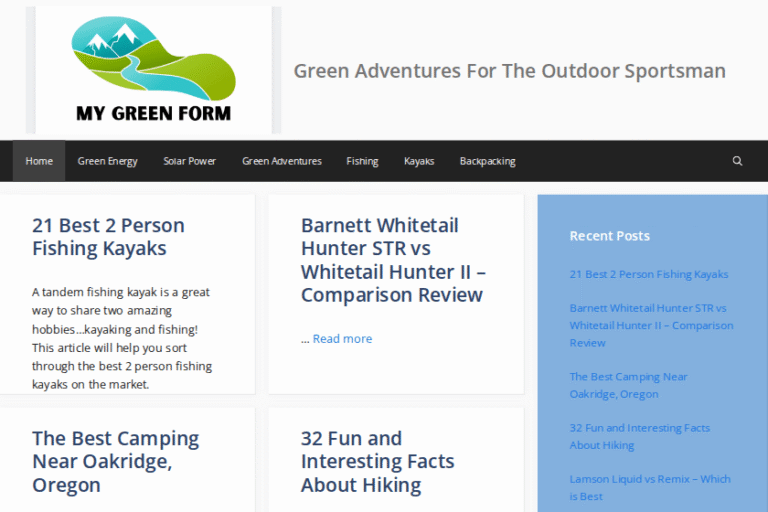Open the Home menu item
The width and height of the screenshot is (768, 512).
pyautogui.click(x=39, y=161)
